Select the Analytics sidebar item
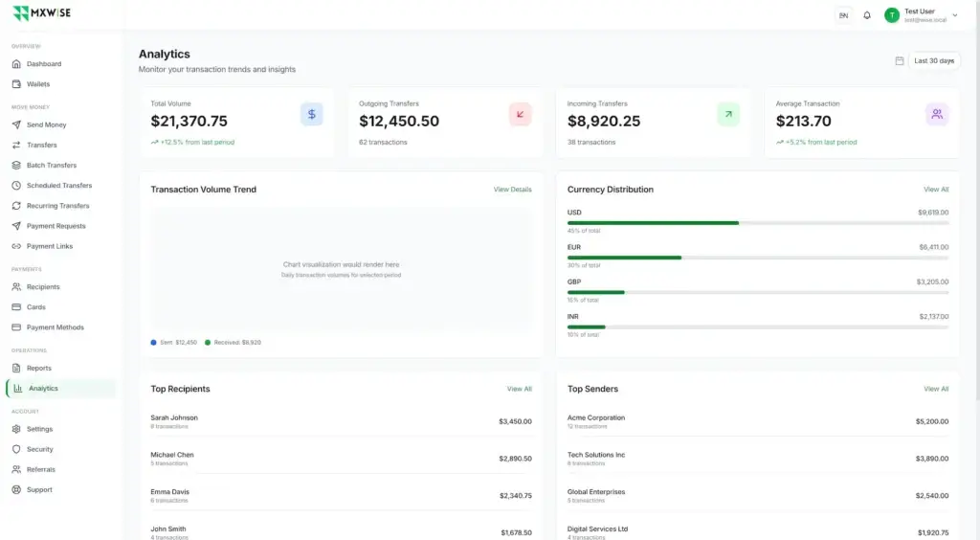 coord(60,388)
